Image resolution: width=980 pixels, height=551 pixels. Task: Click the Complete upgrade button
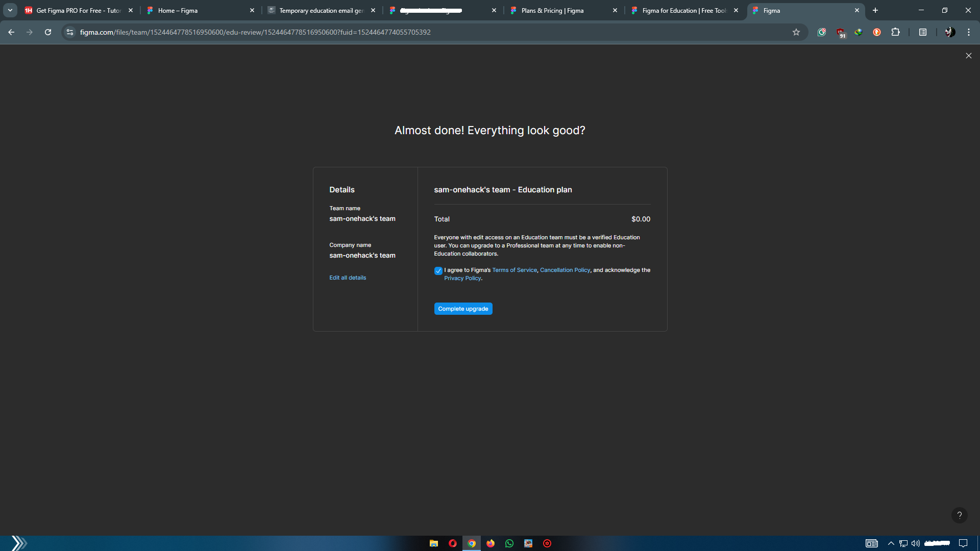[x=463, y=309]
